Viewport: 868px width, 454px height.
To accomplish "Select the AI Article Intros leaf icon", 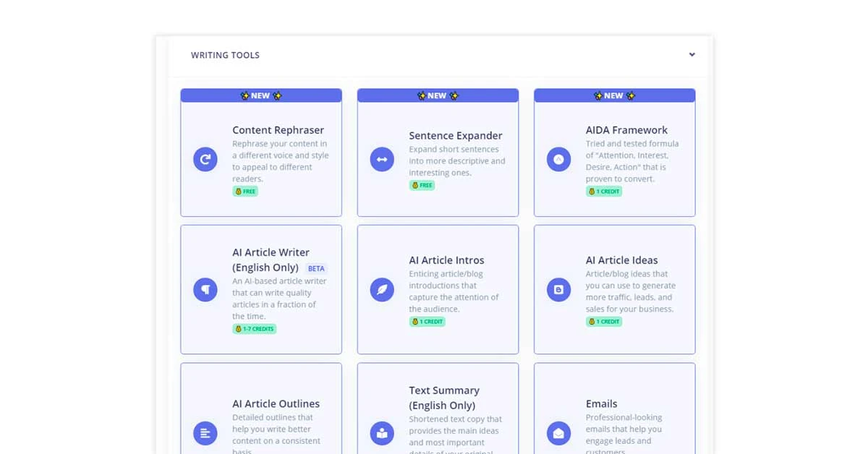I will click(x=382, y=289).
